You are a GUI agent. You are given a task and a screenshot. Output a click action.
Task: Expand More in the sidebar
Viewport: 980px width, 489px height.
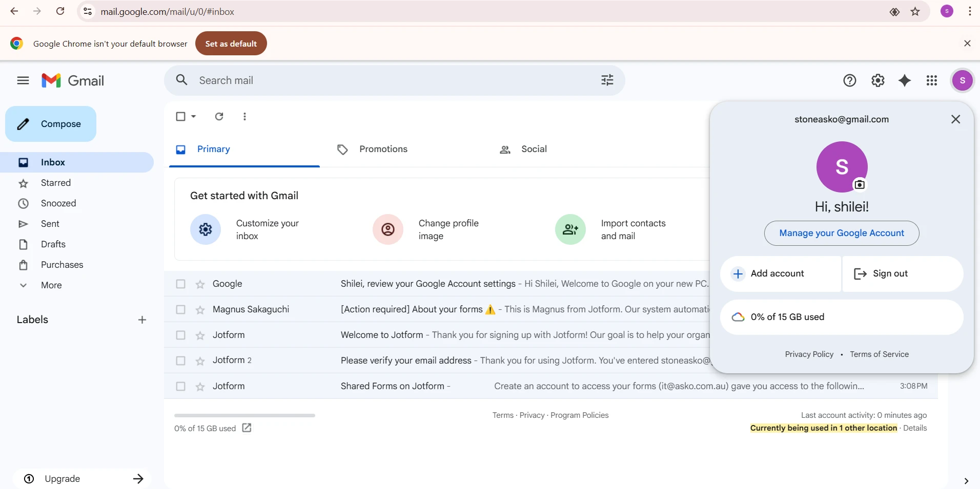pyautogui.click(x=51, y=285)
